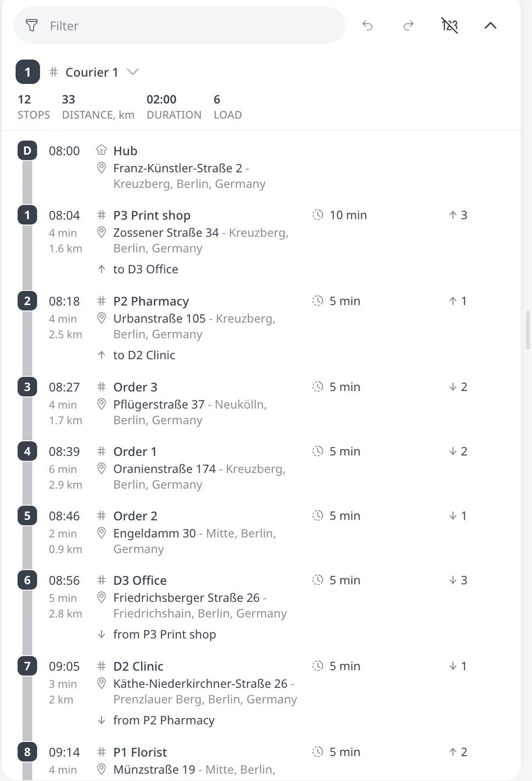Image resolution: width=532 pixels, height=781 pixels.
Task: Select the dark Courier 1 route badge
Action: (x=27, y=72)
